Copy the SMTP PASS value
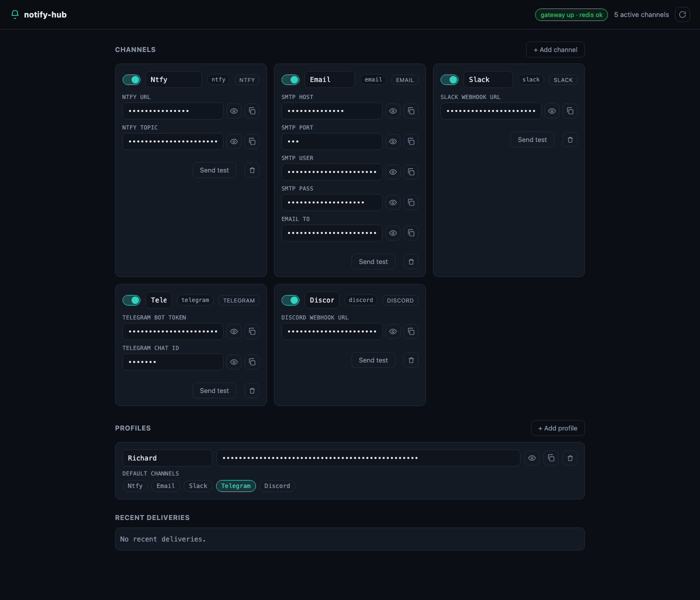The height and width of the screenshot is (600, 700). [411, 202]
